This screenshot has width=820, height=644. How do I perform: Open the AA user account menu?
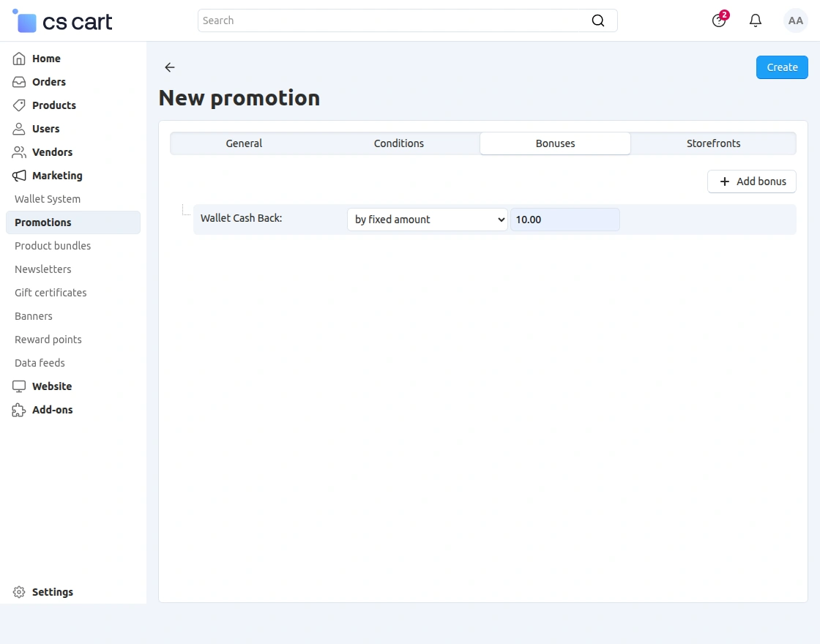point(795,20)
